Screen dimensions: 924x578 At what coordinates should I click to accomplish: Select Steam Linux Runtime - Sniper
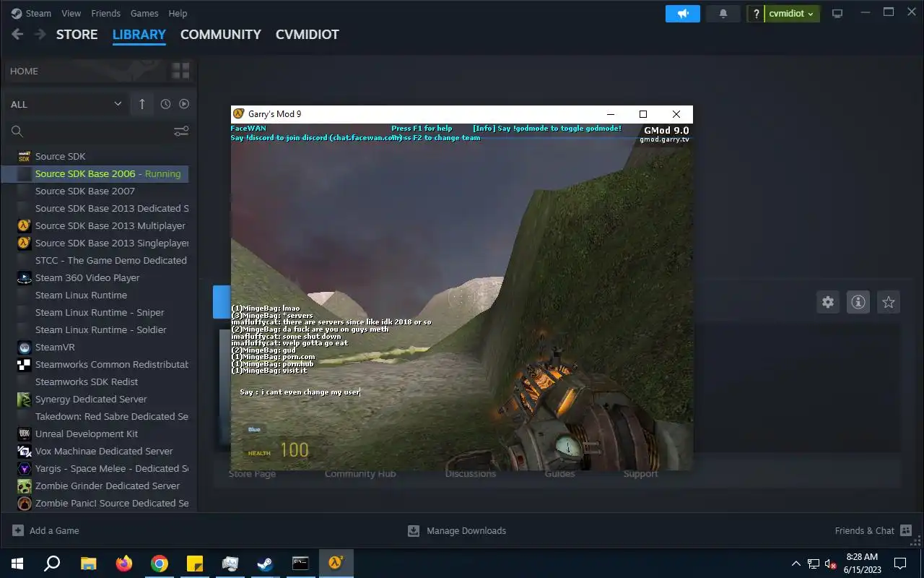click(95, 312)
